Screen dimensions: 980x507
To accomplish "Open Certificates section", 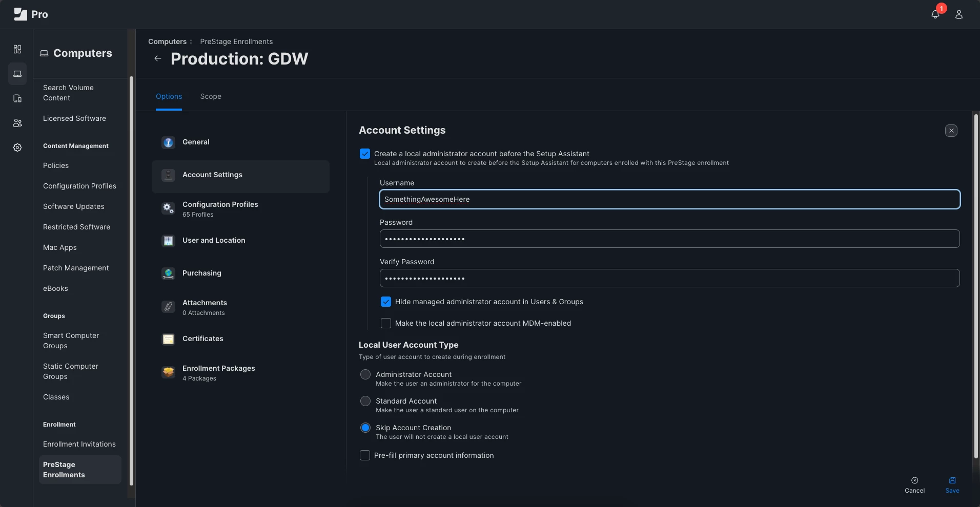I will [240, 339].
